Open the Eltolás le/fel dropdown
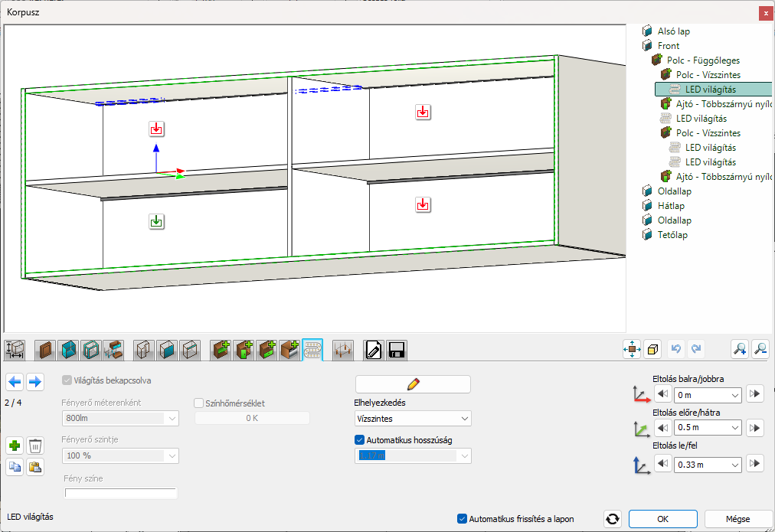This screenshot has height=532, width=775. click(708, 464)
